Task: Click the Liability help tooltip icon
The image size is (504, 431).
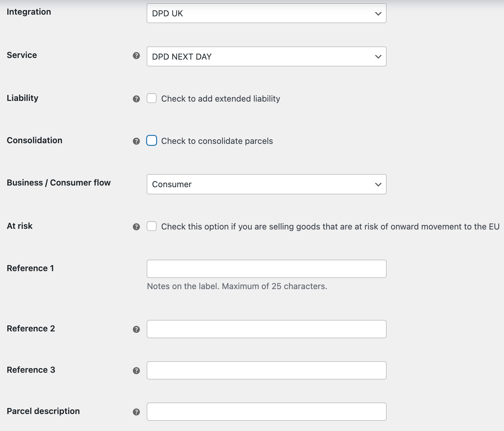Action: pos(136,99)
